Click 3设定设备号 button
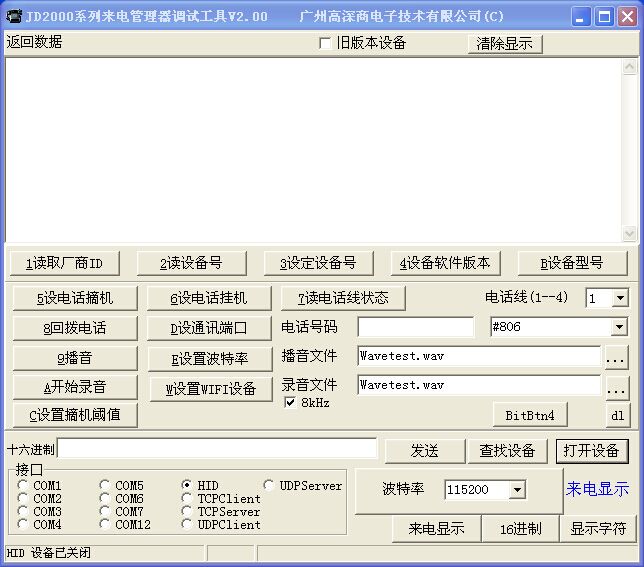 pos(318,263)
